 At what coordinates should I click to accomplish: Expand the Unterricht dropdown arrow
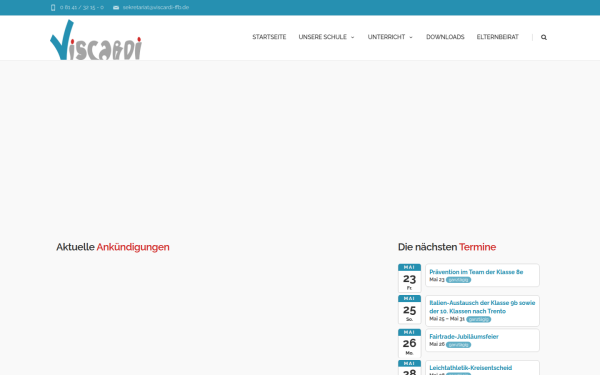coord(411,37)
